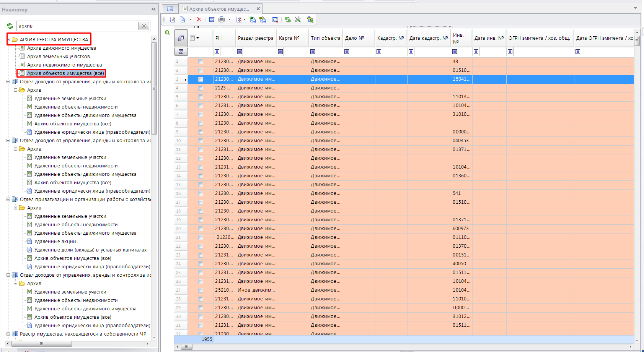Click the import with green arrow icon
The image size is (644, 352).
point(253,19)
